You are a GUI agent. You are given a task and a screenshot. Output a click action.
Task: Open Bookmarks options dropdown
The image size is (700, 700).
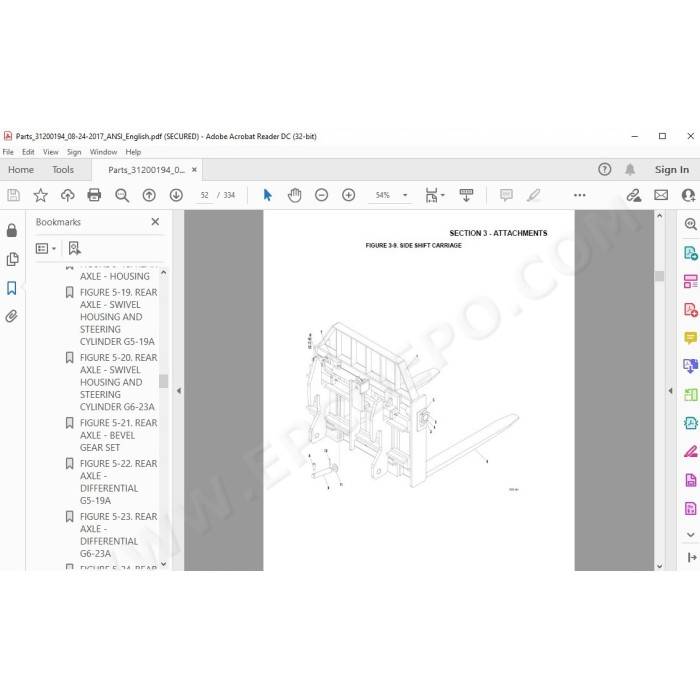pos(46,248)
